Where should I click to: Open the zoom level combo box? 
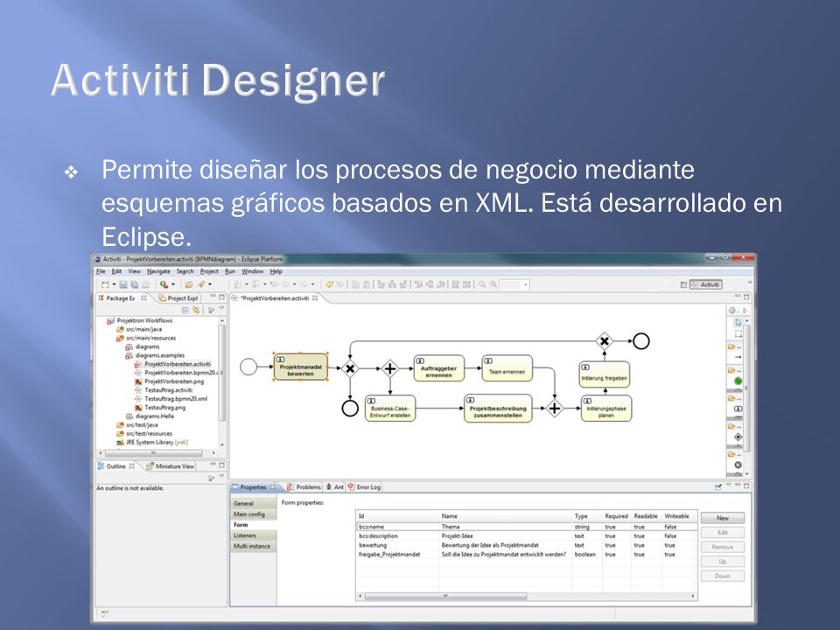pos(515,284)
